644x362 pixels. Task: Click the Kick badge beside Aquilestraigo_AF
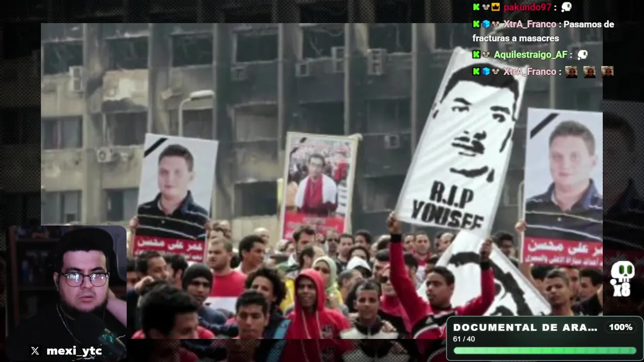pos(476,54)
